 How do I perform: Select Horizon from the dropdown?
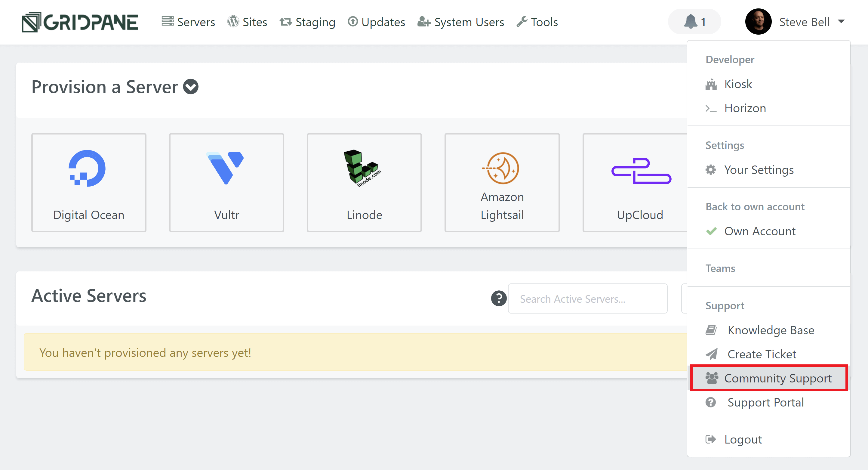coord(768,108)
